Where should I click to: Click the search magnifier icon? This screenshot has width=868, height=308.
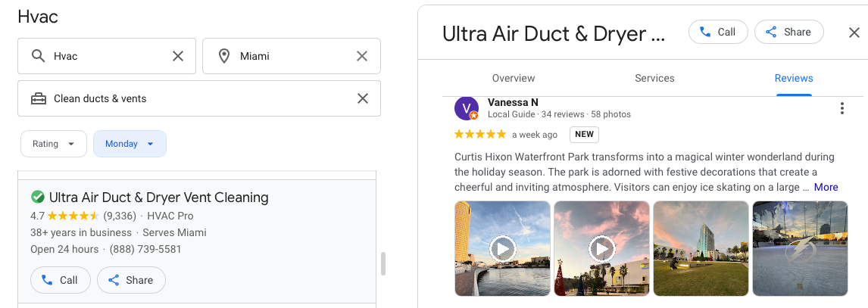click(38, 56)
